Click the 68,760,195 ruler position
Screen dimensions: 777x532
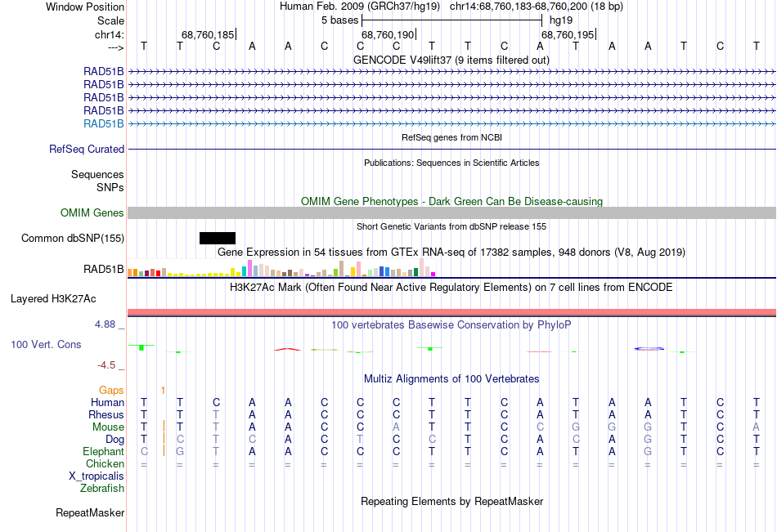coord(568,34)
